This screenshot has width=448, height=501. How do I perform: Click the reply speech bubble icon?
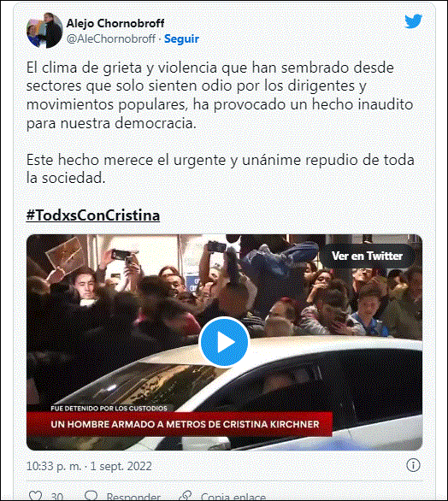tap(91, 496)
